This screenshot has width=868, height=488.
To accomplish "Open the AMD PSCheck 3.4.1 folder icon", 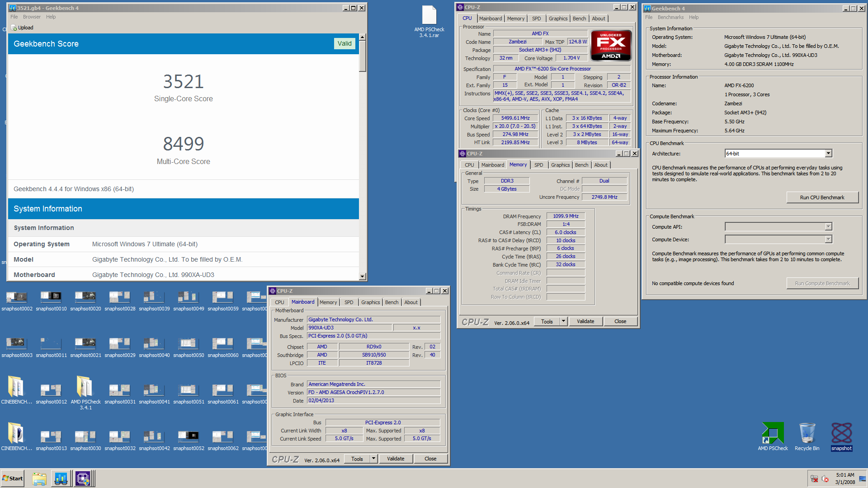I will point(85,392).
